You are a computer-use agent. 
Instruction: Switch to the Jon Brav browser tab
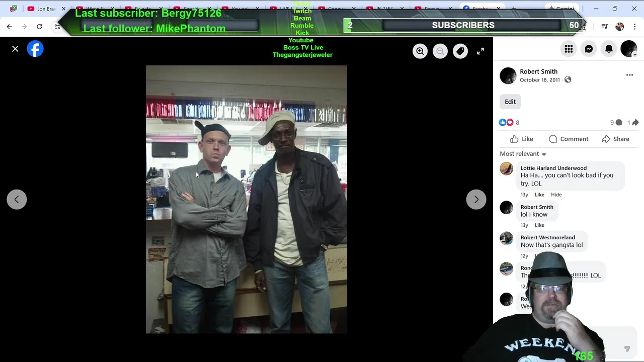(x=46, y=9)
